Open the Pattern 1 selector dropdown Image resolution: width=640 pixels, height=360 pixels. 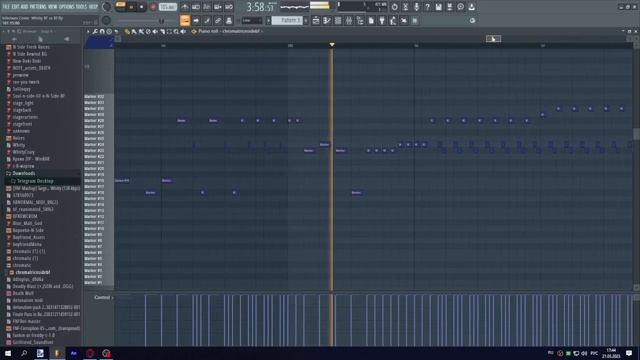287,20
